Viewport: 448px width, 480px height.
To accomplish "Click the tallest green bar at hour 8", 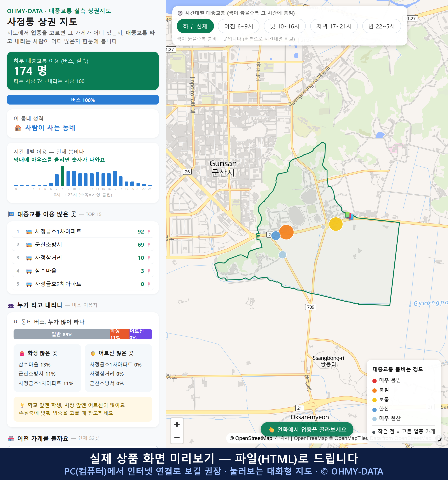I will [63, 176].
